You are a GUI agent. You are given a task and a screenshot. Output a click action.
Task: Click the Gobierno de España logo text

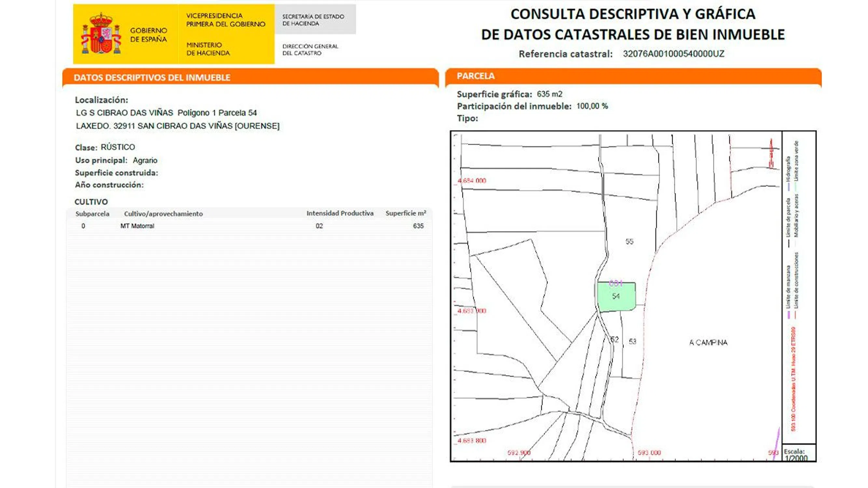point(148,35)
